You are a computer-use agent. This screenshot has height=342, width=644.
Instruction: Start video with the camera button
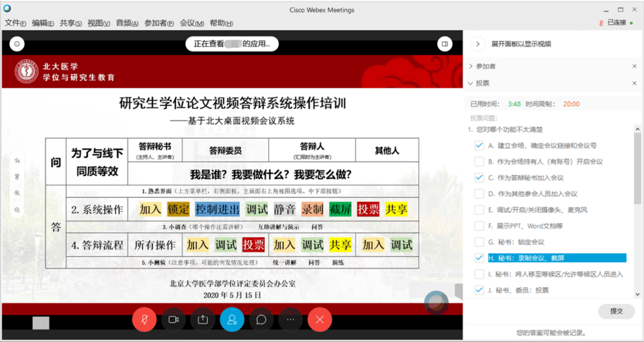pos(174,319)
